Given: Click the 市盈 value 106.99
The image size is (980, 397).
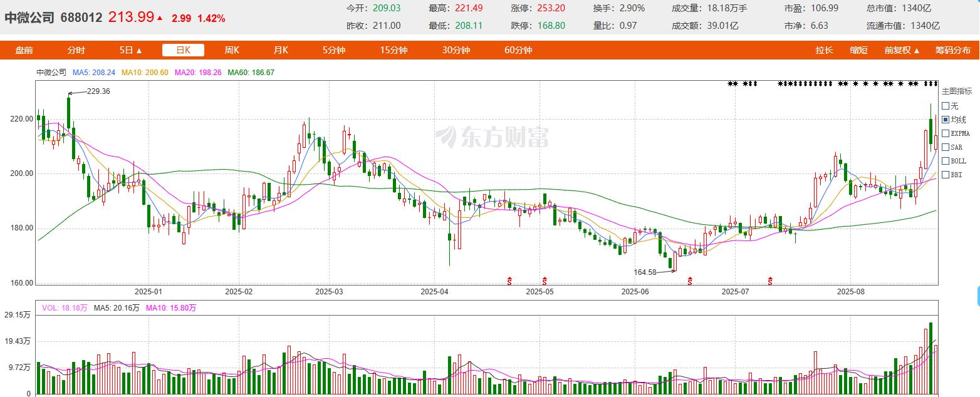Looking at the screenshot, I should (823, 8).
